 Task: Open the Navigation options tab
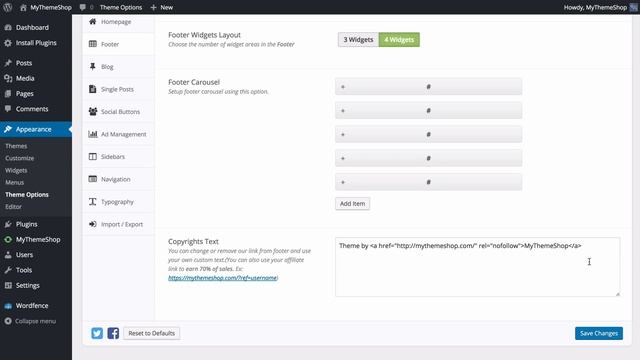point(118,179)
